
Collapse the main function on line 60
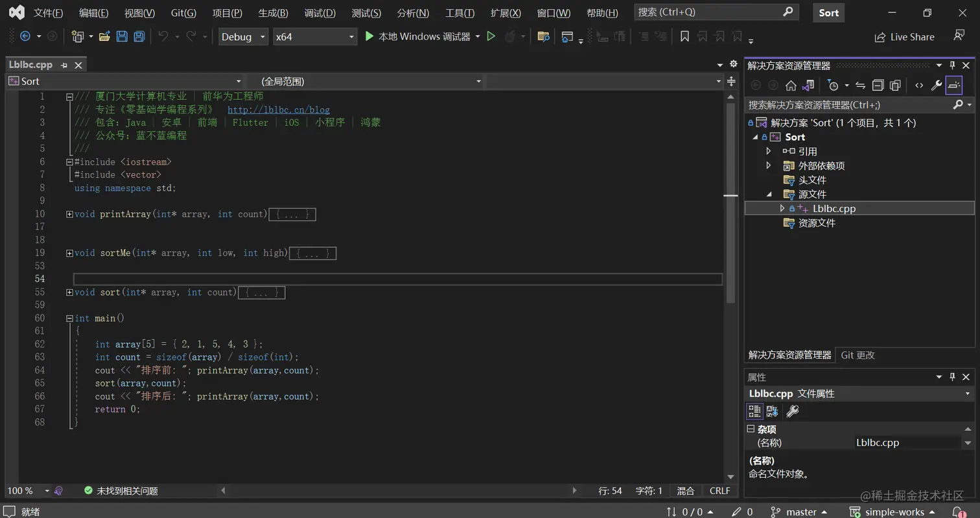coord(69,318)
